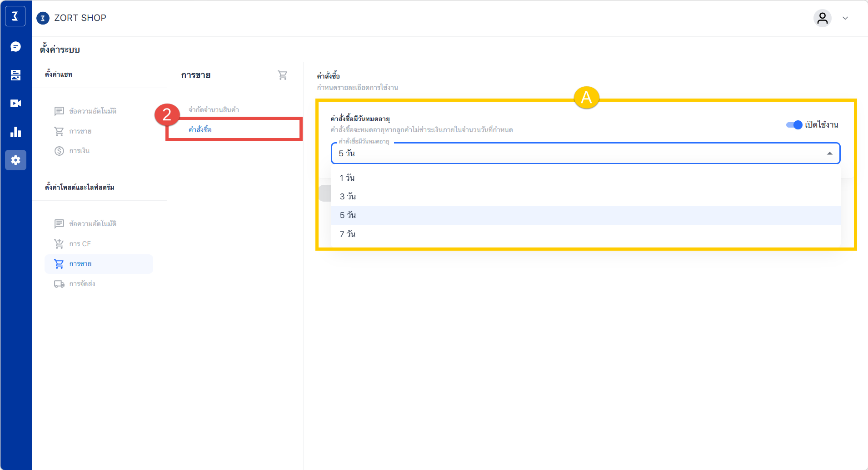The width and height of the screenshot is (868, 470).
Task: Pick the highlighted 5 วัน option
Action: [348, 215]
